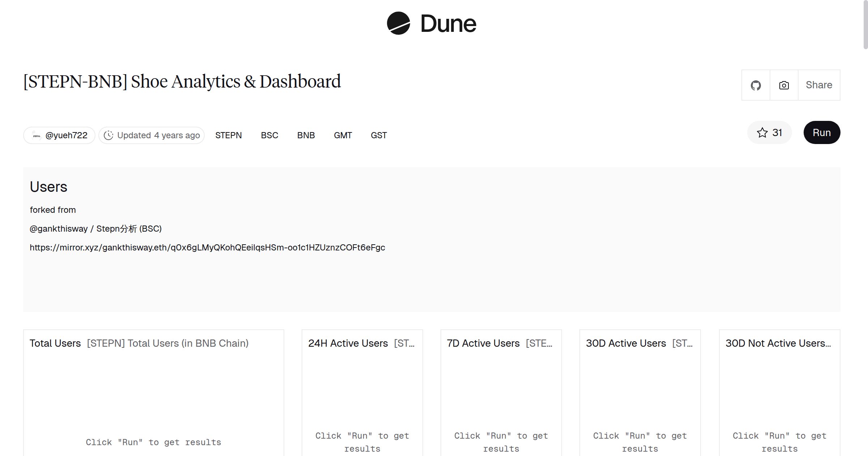Image resolution: width=868 pixels, height=456 pixels.
Task: Click the star outline in the favorites counter
Action: [762, 132]
